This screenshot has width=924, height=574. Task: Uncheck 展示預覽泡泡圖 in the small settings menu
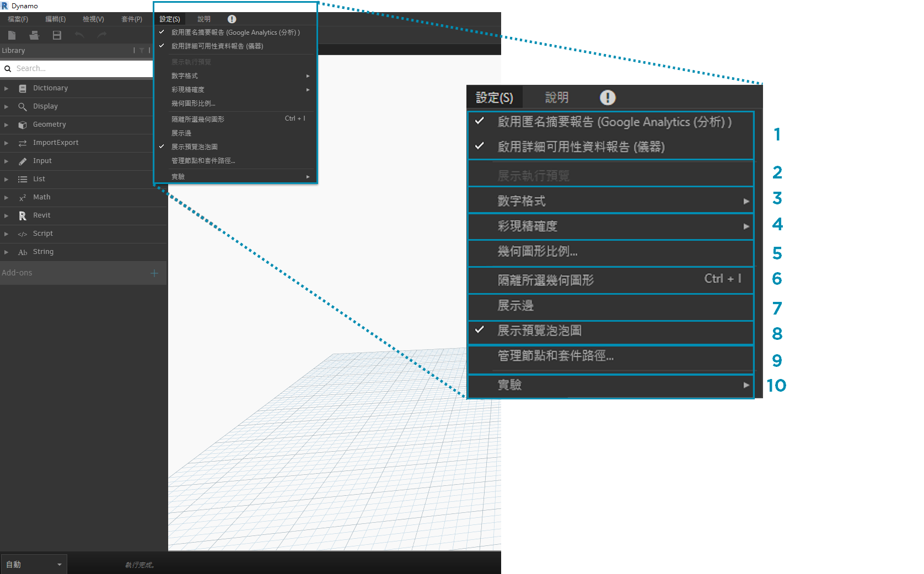162,147
